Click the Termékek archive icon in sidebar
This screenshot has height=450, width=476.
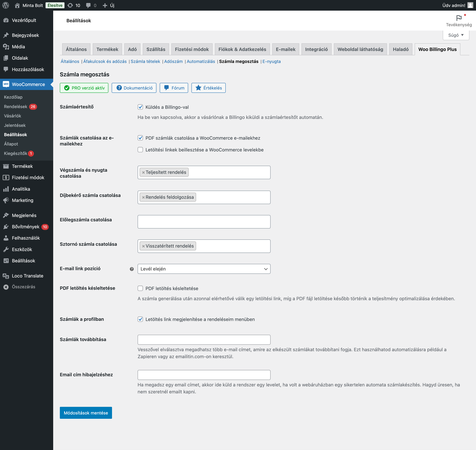(6, 166)
